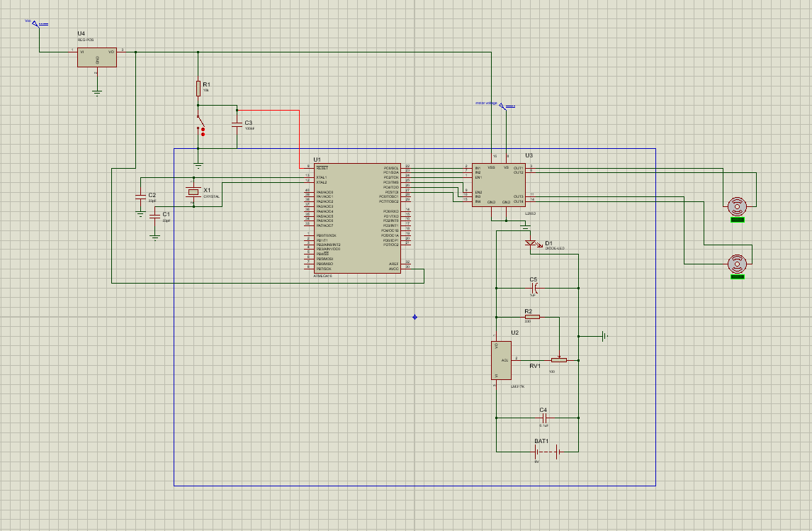The image size is (812, 531).
Task: Click the OUT1 pin label on U3
Action: (x=519, y=168)
